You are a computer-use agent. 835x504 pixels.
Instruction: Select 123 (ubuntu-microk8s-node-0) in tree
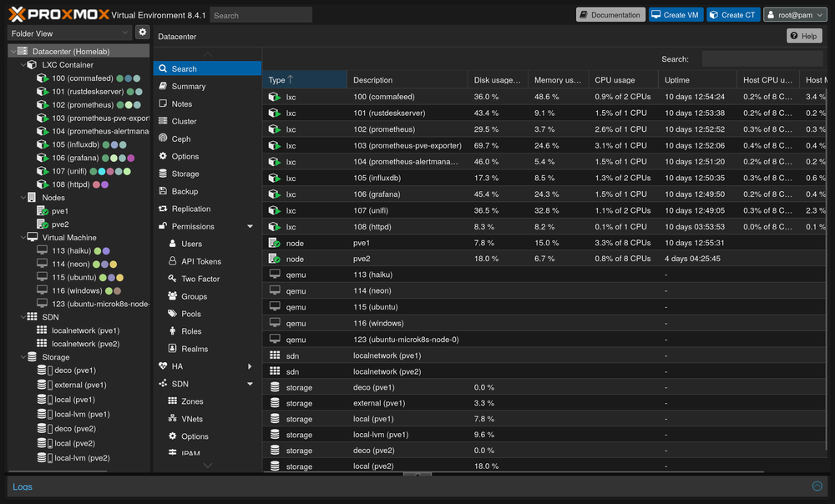101,304
